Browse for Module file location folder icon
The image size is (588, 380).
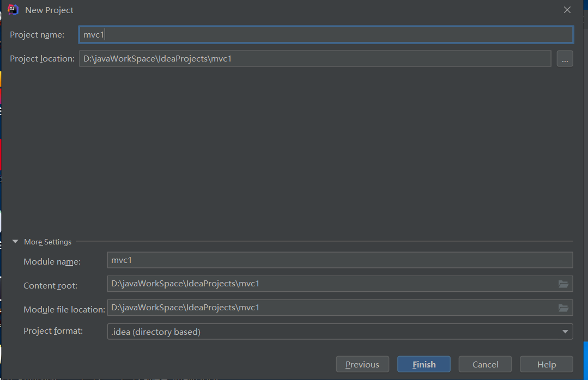563,308
